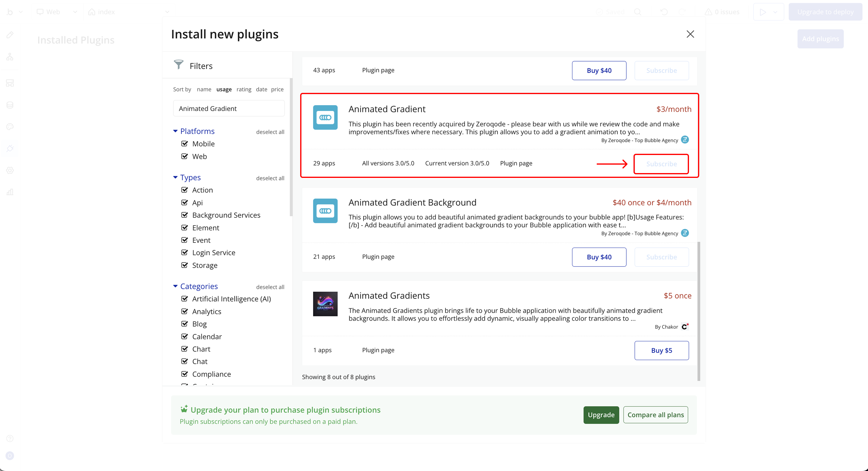Collapse the Platforms filter section

[175, 131]
